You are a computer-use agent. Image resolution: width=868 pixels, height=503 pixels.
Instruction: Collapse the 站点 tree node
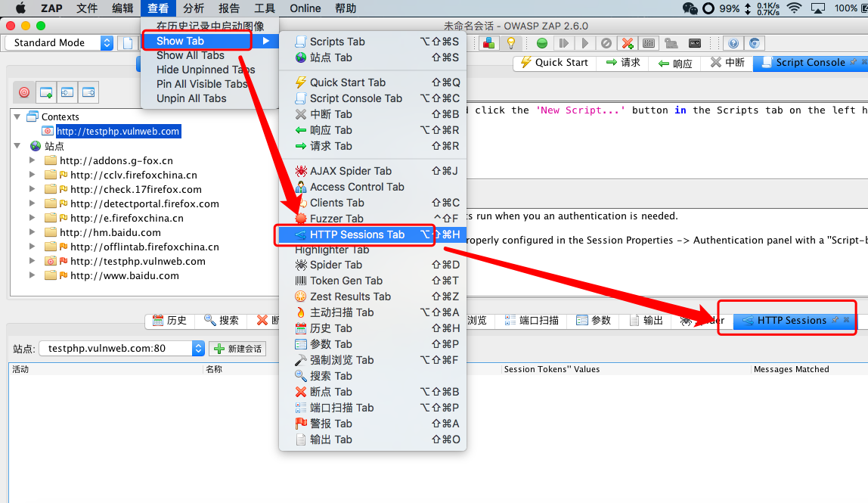pyautogui.click(x=17, y=146)
